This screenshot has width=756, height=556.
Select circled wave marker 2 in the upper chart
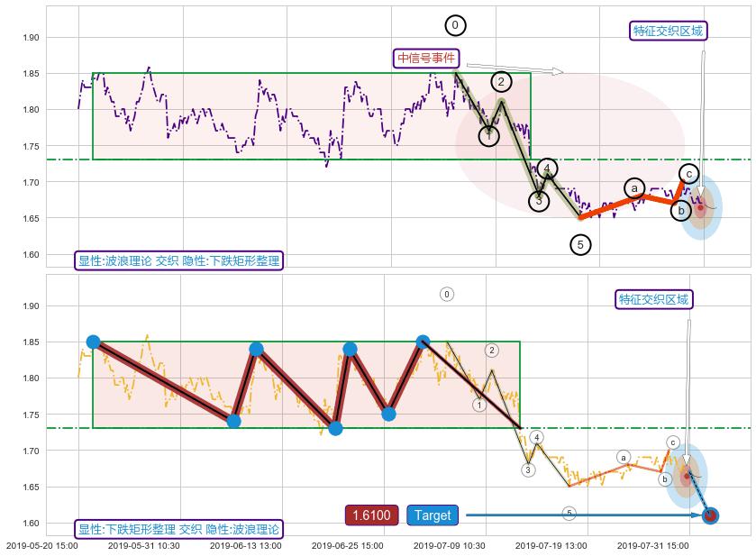pos(502,82)
